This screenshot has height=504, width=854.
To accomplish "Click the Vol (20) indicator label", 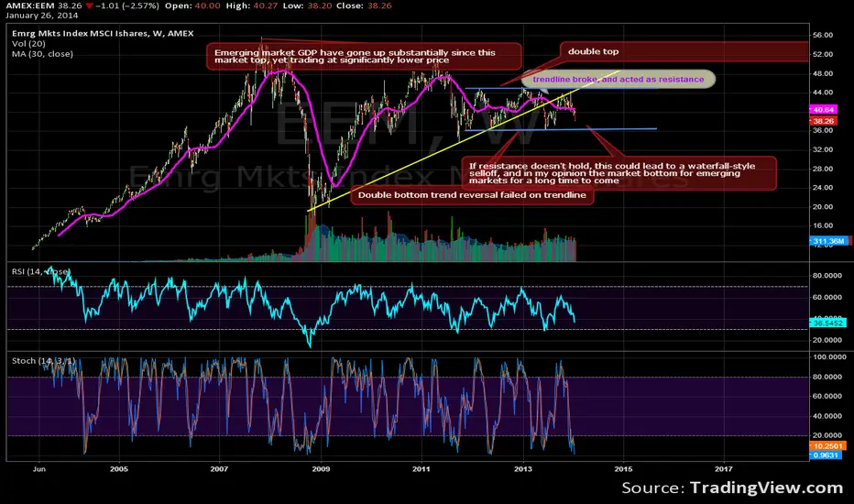I will tap(29, 44).
